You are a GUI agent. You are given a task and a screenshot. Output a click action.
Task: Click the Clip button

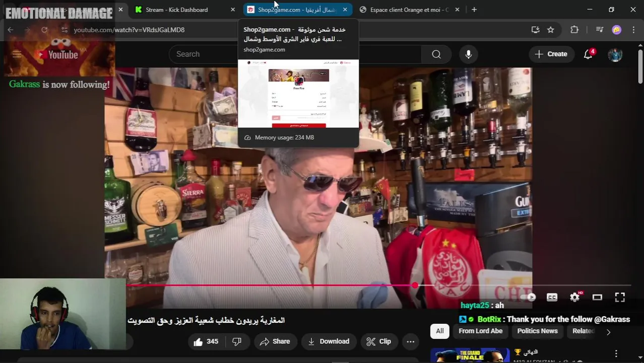(x=379, y=341)
